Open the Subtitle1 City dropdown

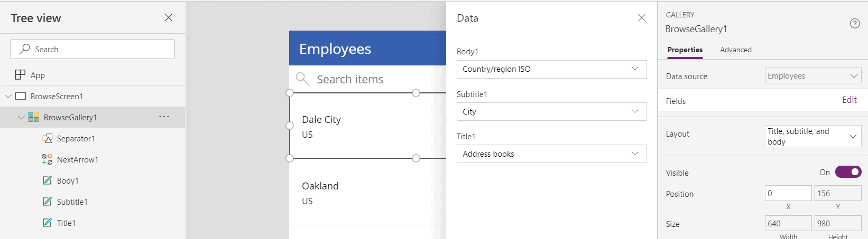point(551,111)
